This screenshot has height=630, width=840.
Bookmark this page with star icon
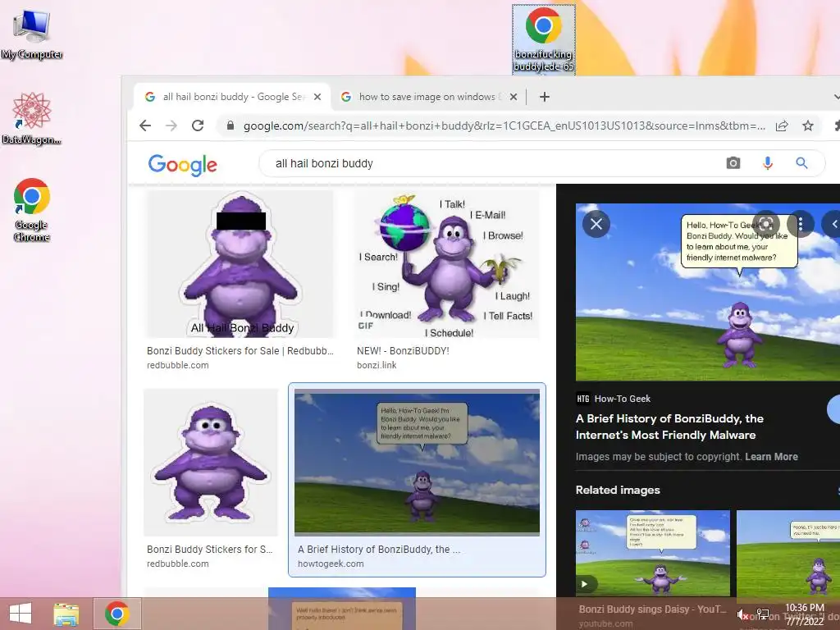pyautogui.click(x=808, y=126)
